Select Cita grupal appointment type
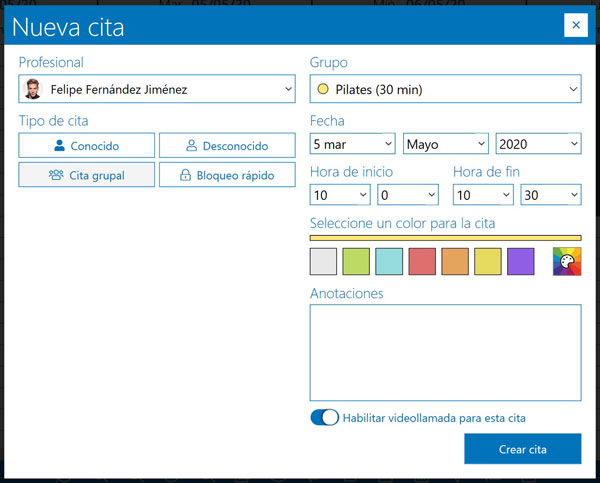This screenshot has height=483, width=600. coord(86,174)
